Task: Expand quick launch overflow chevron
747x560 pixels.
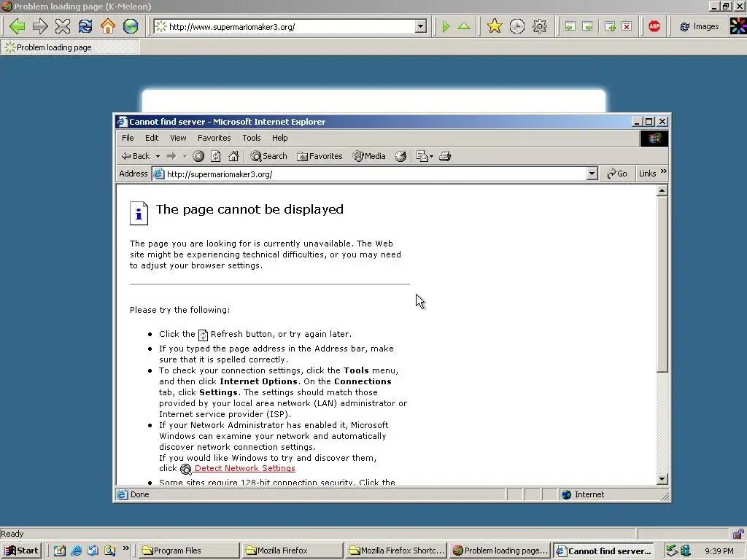Action: pos(125,548)
